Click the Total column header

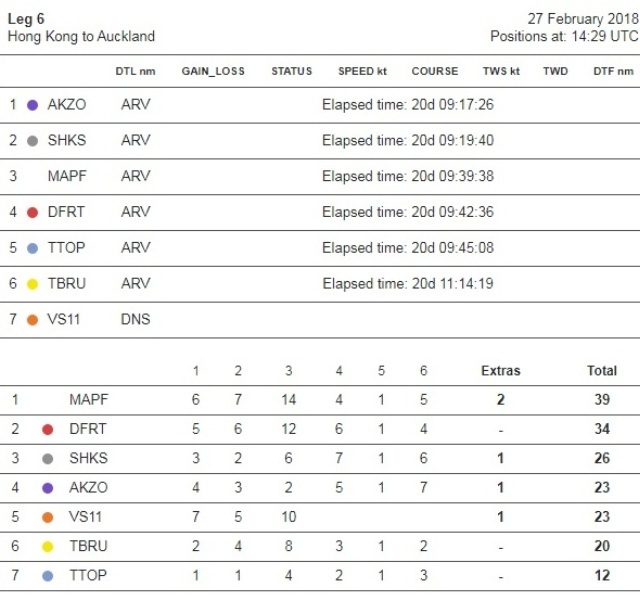click(601, 371)
